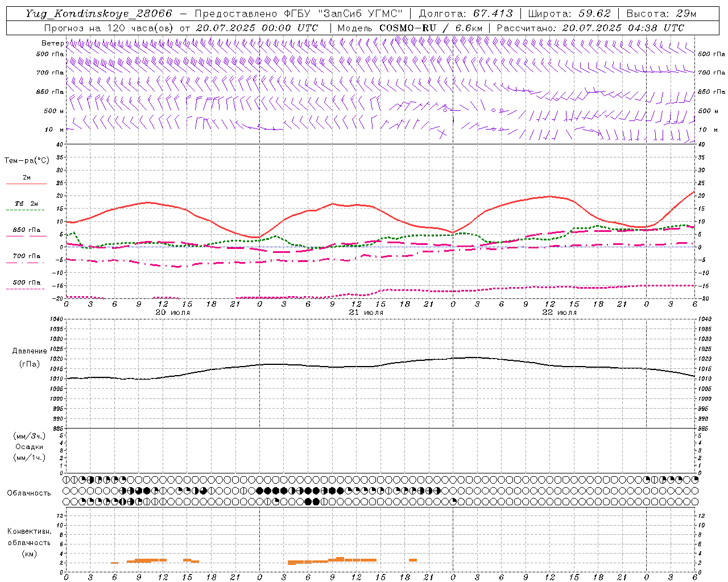Click the station title Yug_Kondinskoye_28066
This screenshot has width=728, height=582.
[x=98, y=14]
